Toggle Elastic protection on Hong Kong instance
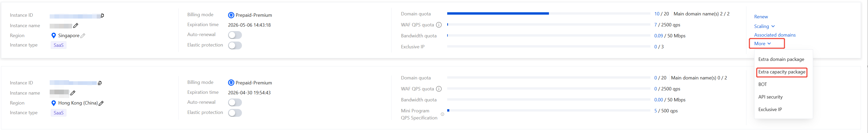 click(x=235, y=113)
